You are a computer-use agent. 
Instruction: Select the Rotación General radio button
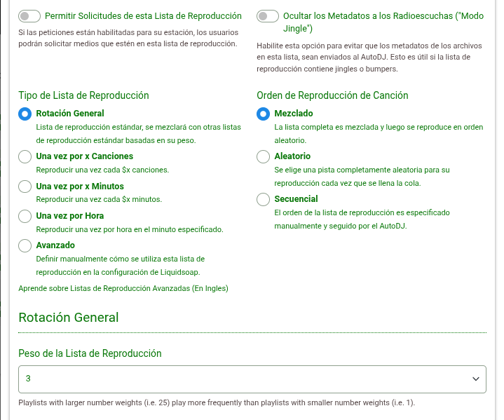pos(25,114)
